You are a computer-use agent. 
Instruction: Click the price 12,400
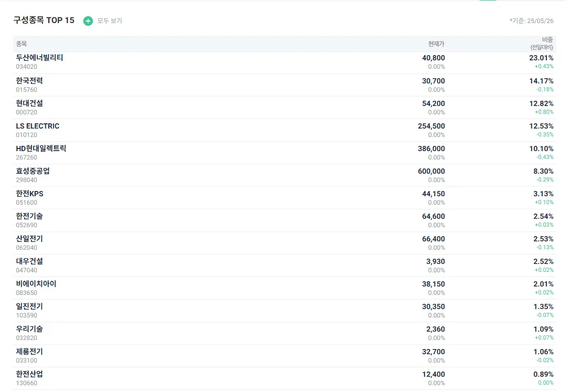coord(433,374)
